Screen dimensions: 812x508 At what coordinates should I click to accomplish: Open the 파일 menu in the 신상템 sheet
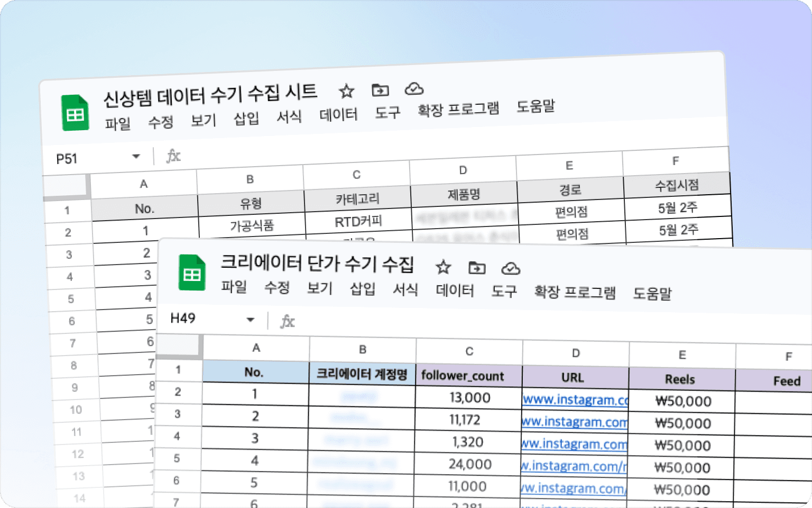click(117, 124)
